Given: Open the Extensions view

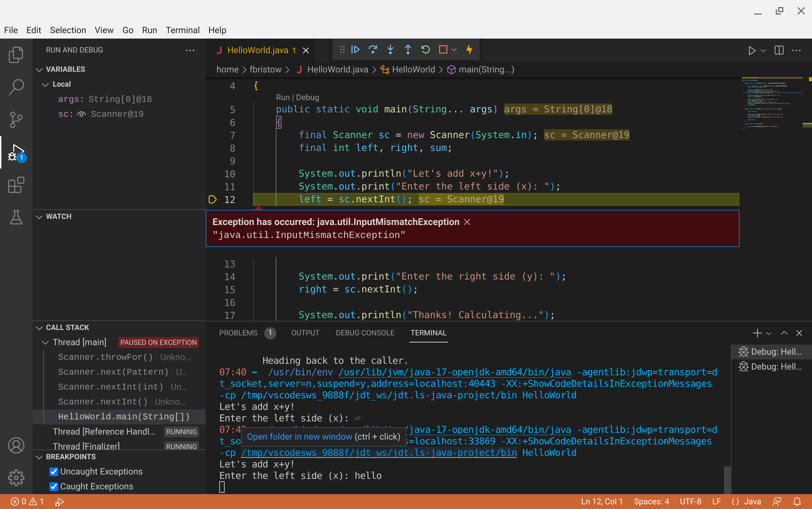Looking at the screenshot, I should pyautogui.click(x=16, y=184).
